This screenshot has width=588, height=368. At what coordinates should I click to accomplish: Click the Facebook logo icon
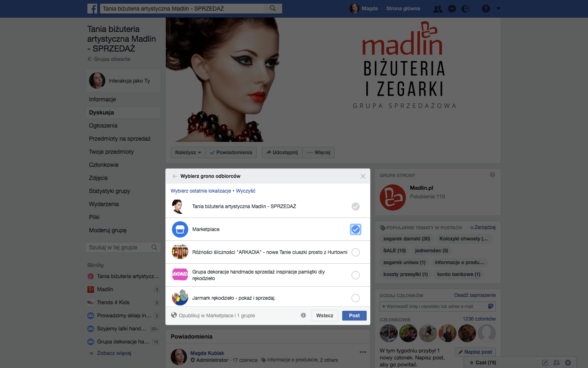(x=92, y=8)
